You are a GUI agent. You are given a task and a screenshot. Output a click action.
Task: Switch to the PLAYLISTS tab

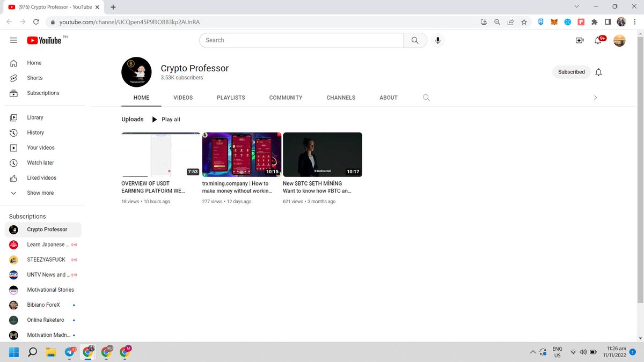[x=231, y=98]
